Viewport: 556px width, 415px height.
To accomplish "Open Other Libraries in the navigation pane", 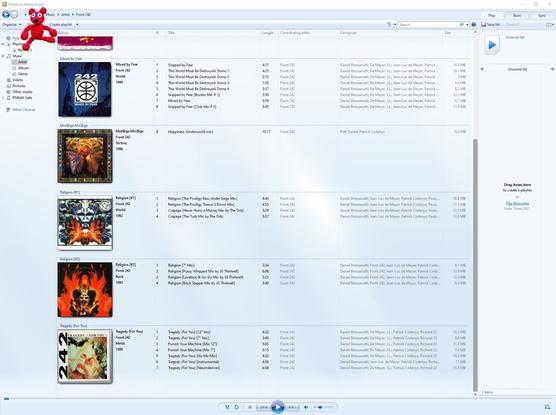I will 24,110.
